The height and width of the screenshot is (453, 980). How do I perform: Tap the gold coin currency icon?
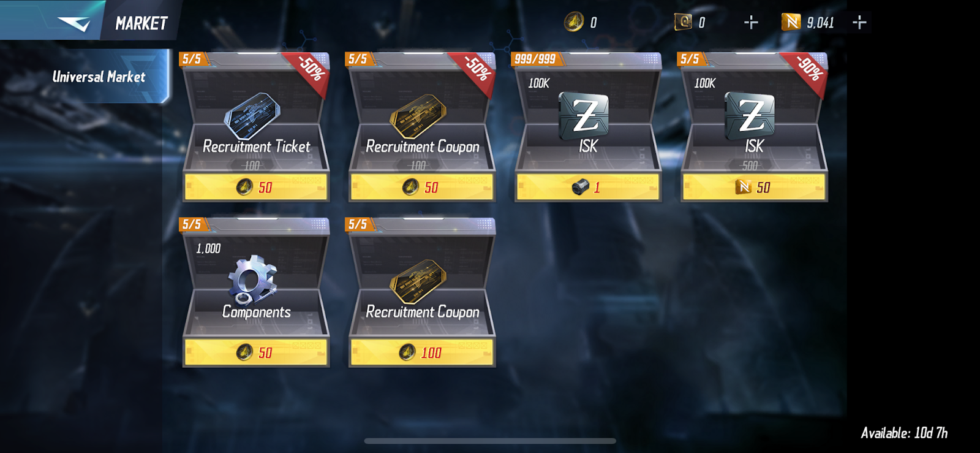(x=574, y=23)
